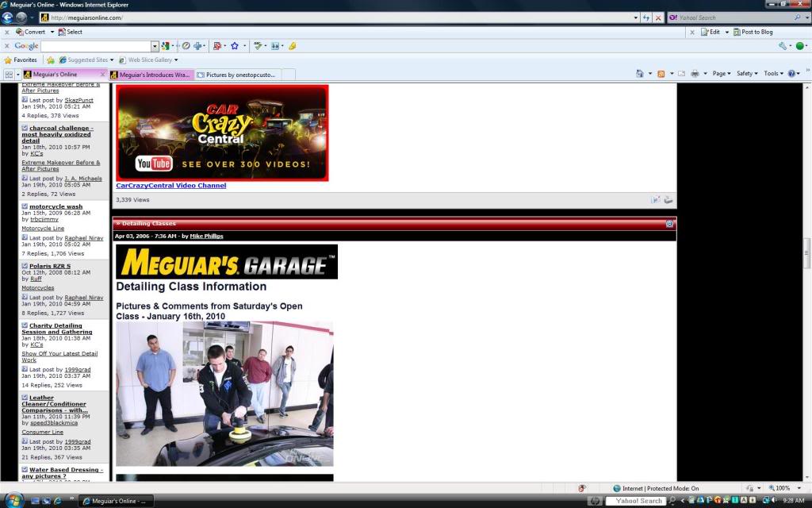Click the address bar URL field
Viewport: 812px width, 508px height.
click(340, 17)
